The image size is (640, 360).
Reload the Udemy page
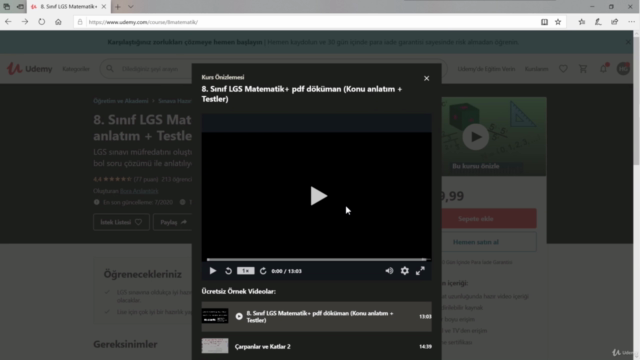42,22
